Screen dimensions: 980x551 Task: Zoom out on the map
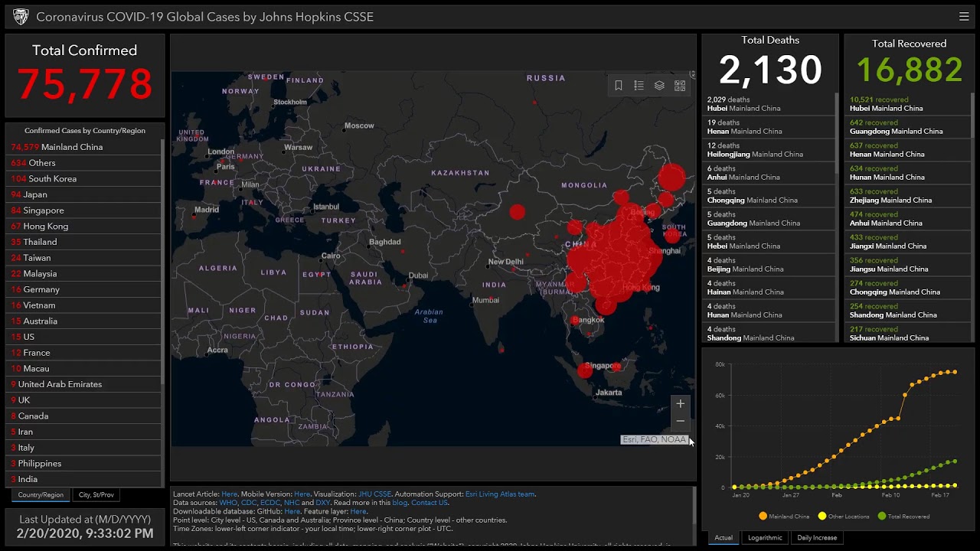(680, 422)
